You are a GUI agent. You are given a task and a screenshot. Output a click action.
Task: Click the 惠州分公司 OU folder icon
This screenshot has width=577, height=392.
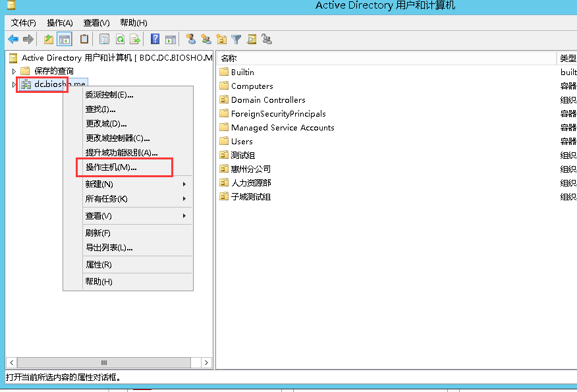[224, 169]
